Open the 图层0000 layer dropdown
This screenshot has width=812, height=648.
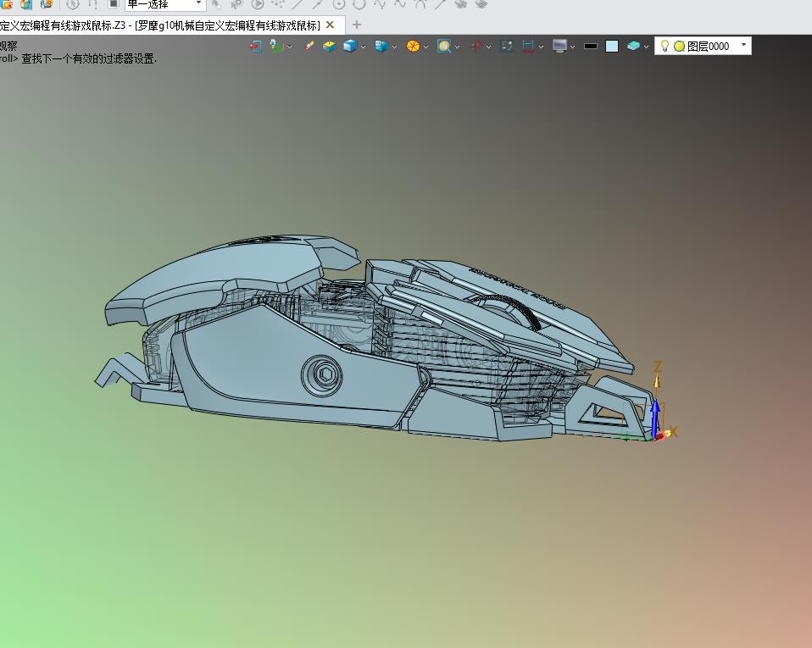[743, 46]
